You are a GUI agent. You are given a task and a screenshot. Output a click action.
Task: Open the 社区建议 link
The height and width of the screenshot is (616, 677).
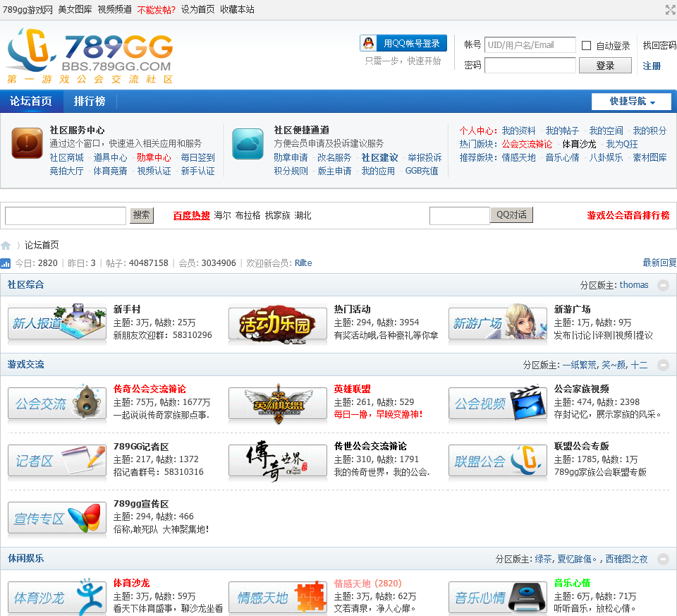coord(379,157)
